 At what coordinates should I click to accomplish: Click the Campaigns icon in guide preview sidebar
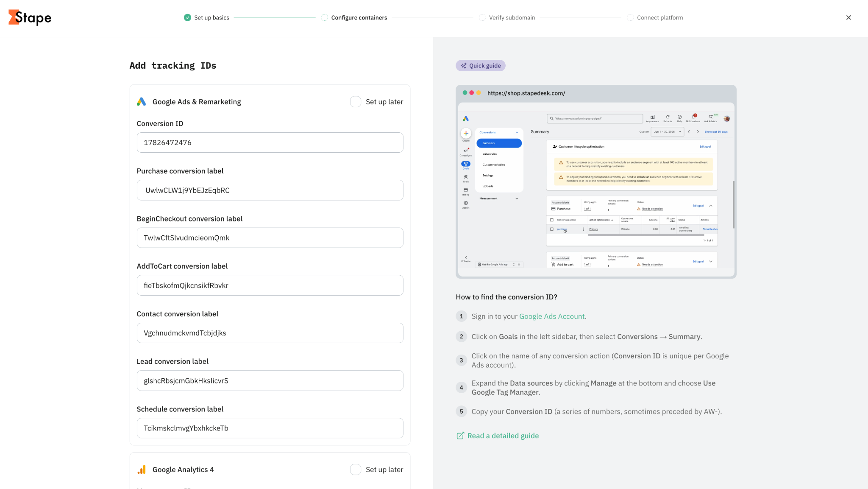tap(466, 150)
